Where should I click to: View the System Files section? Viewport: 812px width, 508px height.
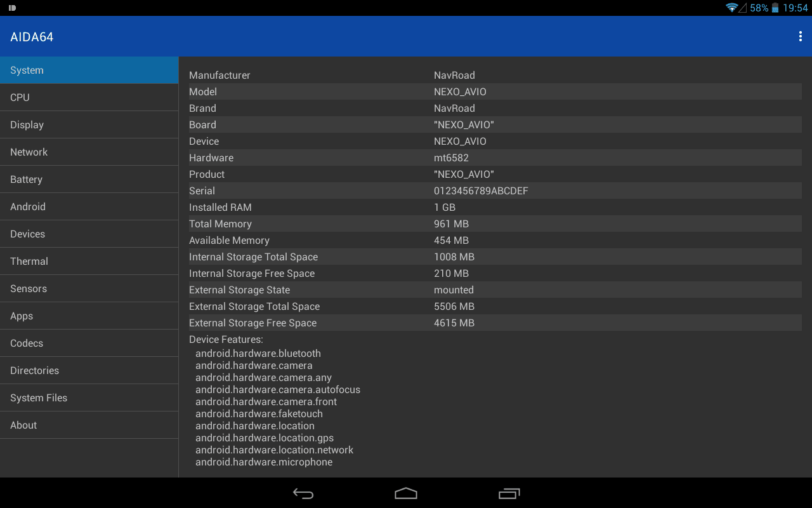pos(89,398)
